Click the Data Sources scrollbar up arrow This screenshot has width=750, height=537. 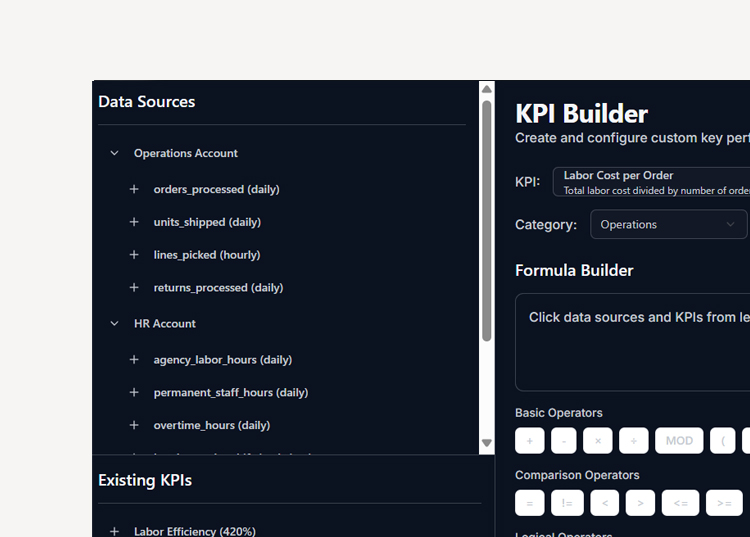tap(487, 89)
